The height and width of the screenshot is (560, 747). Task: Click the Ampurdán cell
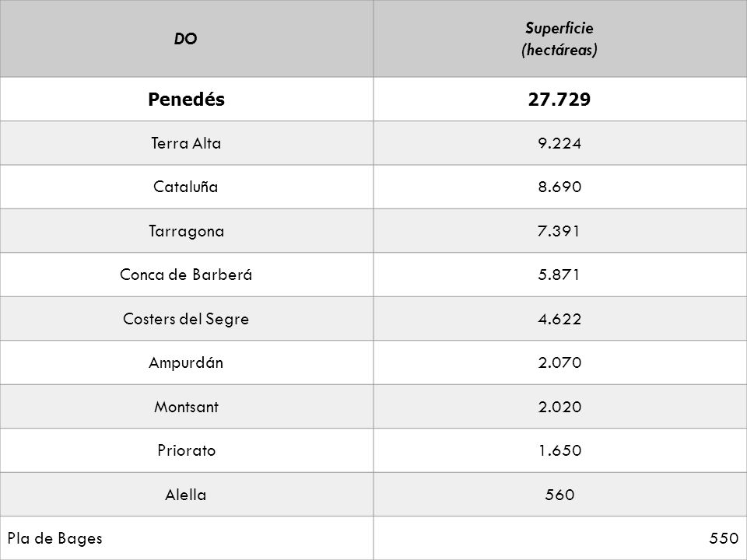[x=186, y=363]
